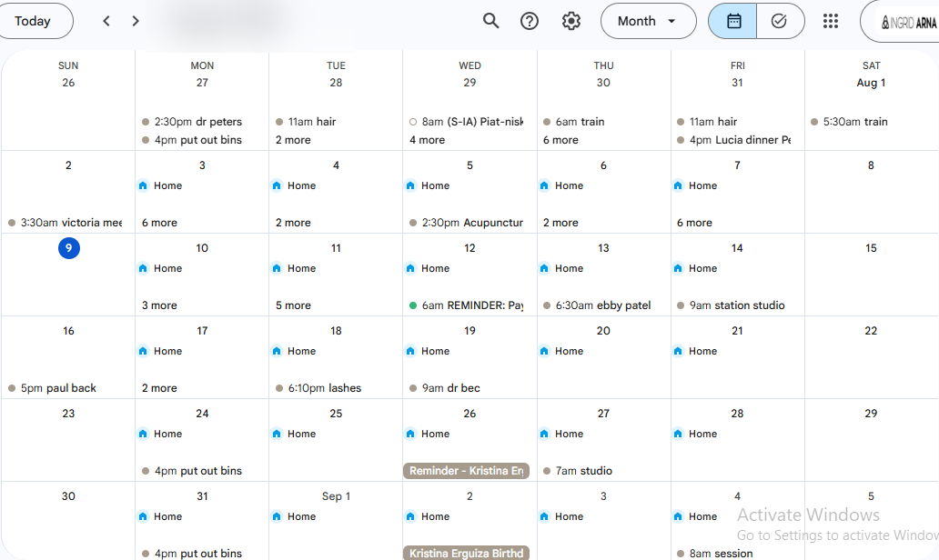Open the Month view dropdown
The width and height of the screenshot is (939, 560).
pos(649,21)
